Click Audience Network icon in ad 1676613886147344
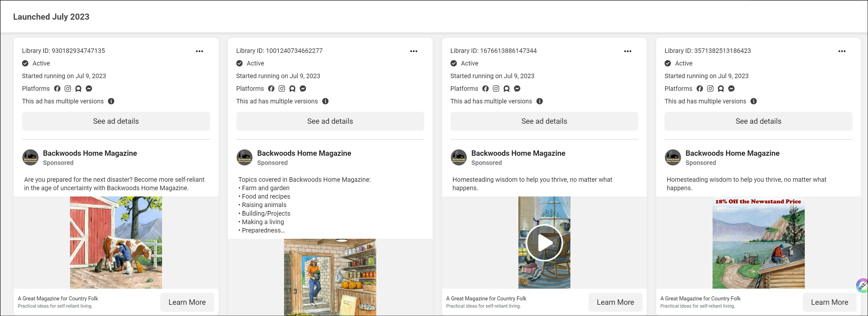The width and height of the screenshot is (868, 316). tap(506, 88)
